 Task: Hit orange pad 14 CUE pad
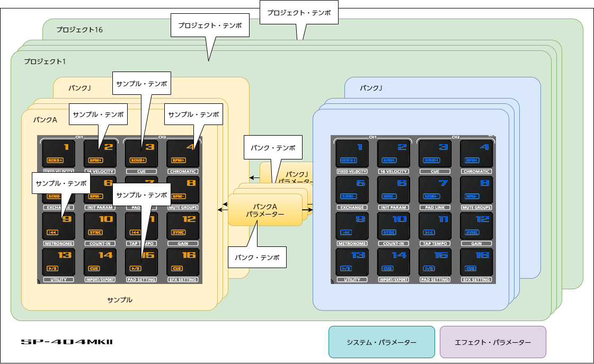tap(99, 261)
